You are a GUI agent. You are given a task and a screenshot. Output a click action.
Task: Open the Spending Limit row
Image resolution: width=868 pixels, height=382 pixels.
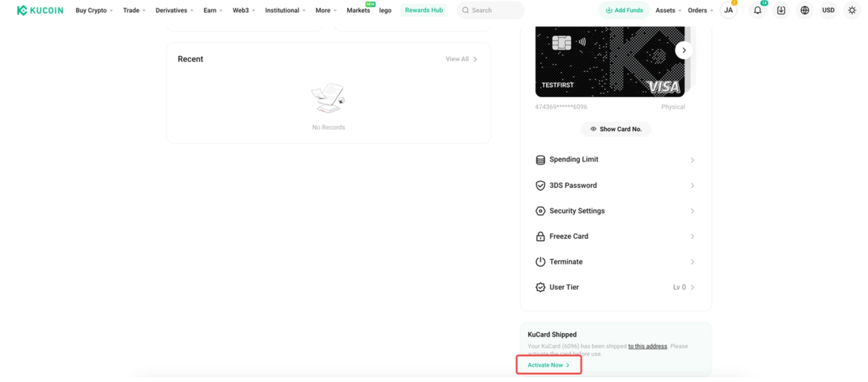coord(615,159)
